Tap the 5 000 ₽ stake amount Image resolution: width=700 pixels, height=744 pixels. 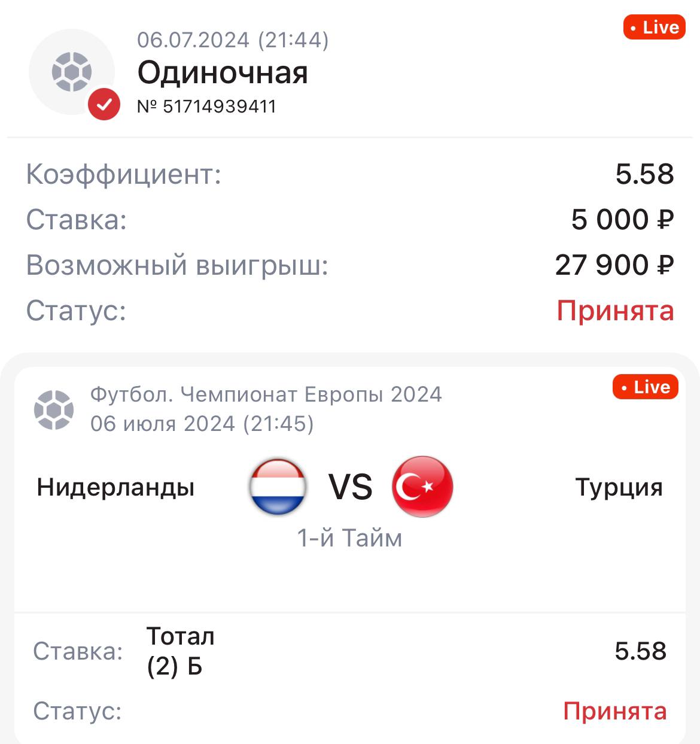click(x=622, y=220)
